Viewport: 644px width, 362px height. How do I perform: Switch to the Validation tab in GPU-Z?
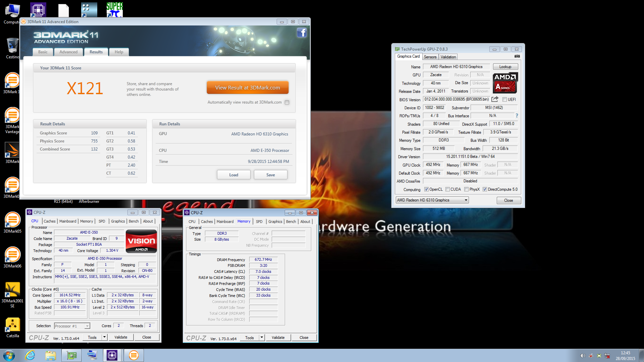tap(448, 57)
